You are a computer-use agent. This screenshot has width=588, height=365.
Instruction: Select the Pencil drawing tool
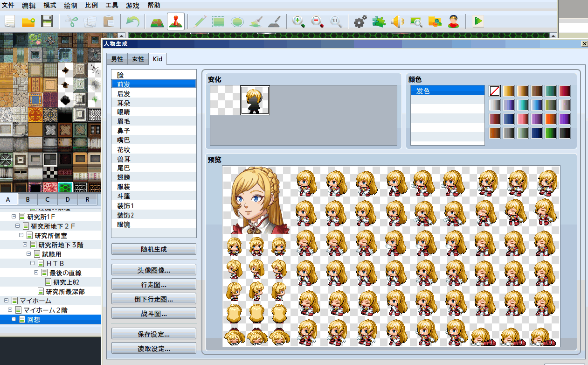tap(200, 21)
